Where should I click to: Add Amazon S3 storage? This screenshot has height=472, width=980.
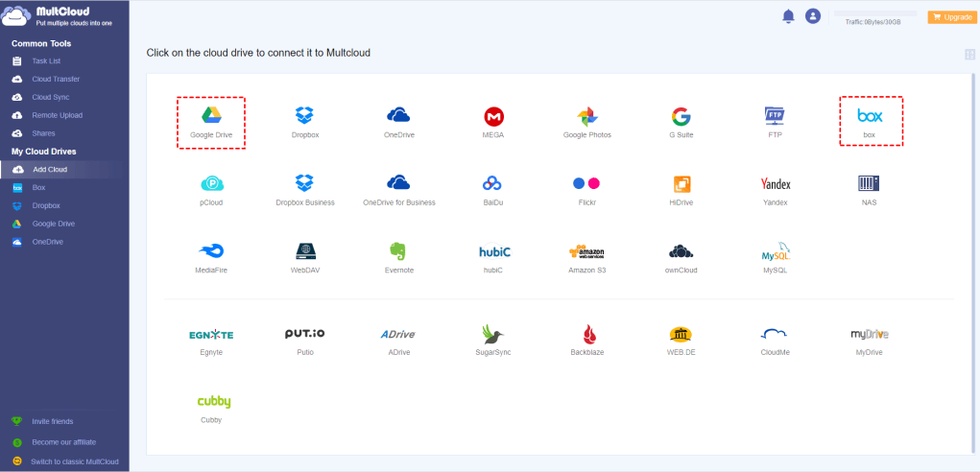[586, 258]
